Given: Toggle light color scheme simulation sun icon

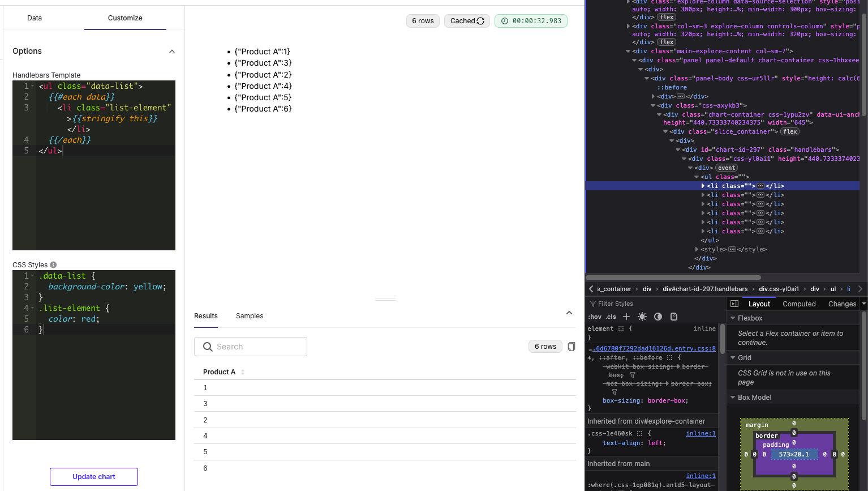Looking at the screenshot, I should [642, 317].
